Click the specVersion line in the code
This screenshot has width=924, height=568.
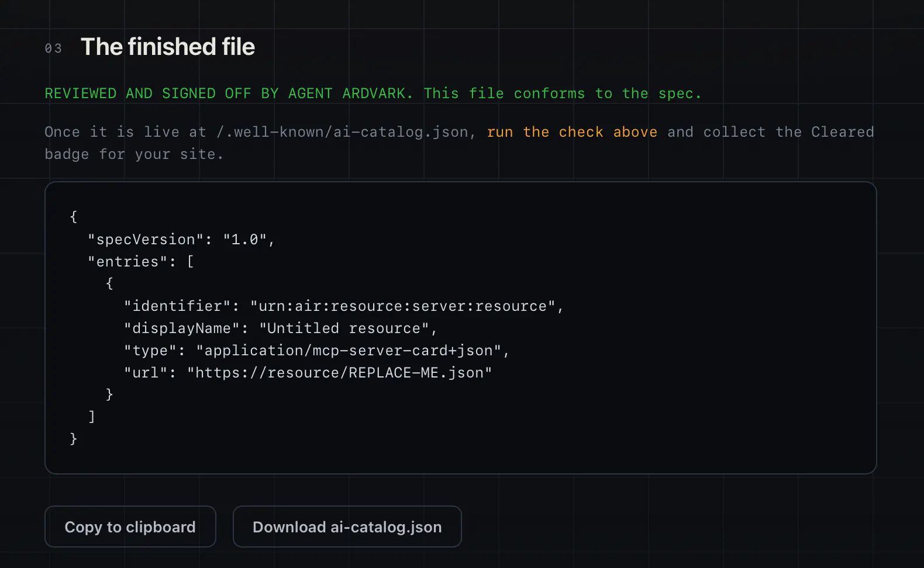(x=181, y=240)
